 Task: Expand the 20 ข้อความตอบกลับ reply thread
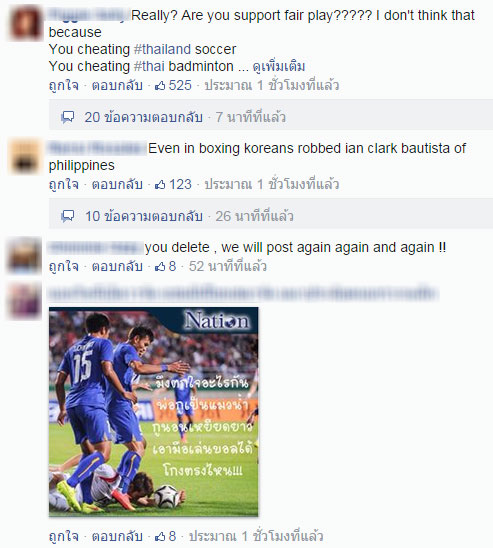[144, 117]
